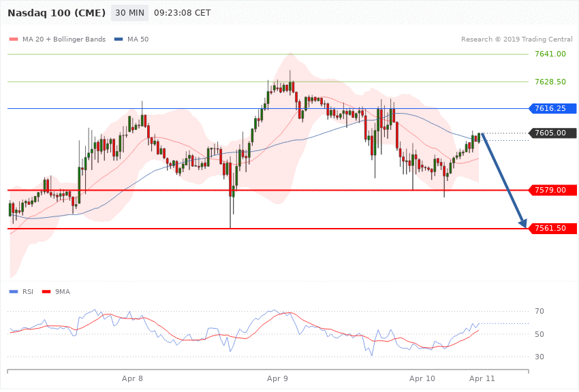This screenshot has width=579, height=392.
Task: Click the Research © 2019 Trading Central credit
Action: [516, 39]
